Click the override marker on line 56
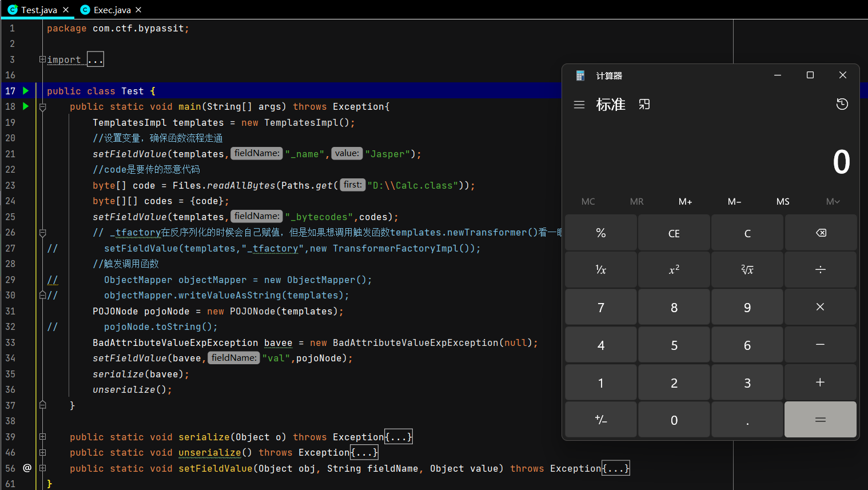The image size is (868, 490). (27, 468)
